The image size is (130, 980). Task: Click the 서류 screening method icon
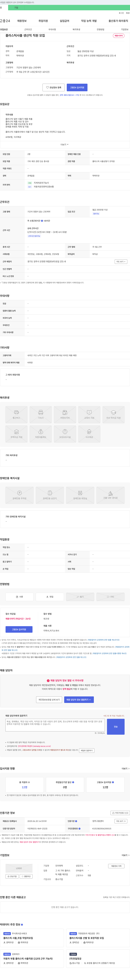tap(19, 597)
